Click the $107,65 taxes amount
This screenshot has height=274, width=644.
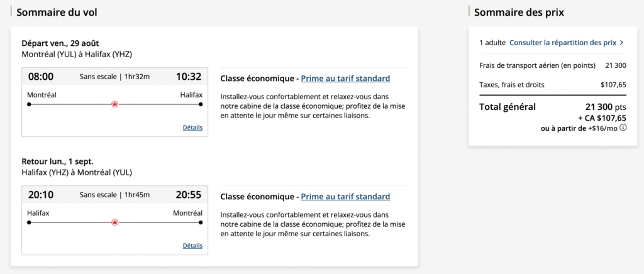pyautogui.click(x=613, y=84)
